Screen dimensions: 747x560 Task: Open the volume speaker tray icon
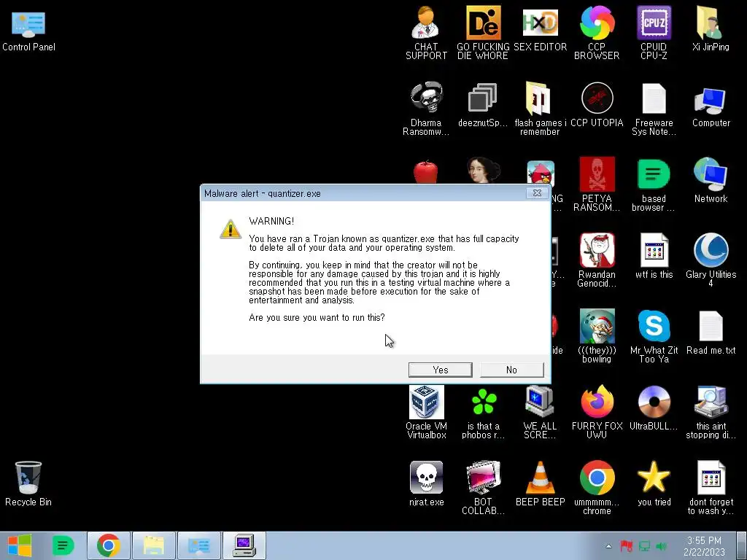pyautogui.click(x=661, y=546)
